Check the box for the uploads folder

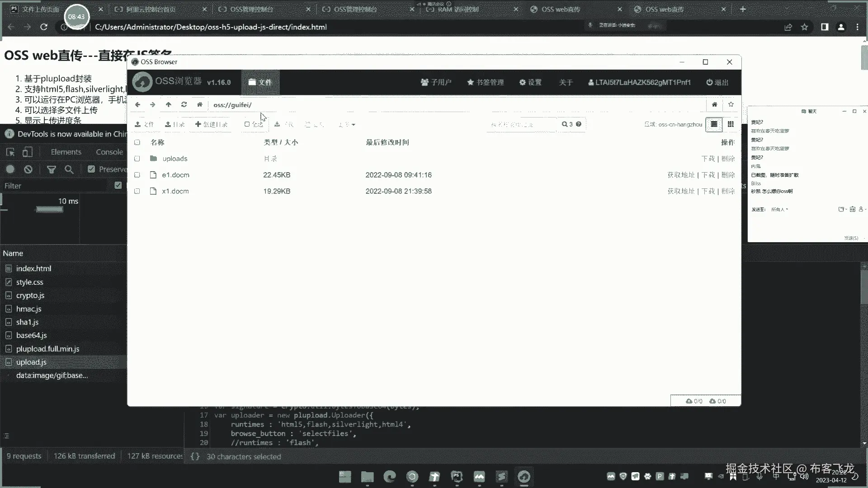tap(137, 159)
